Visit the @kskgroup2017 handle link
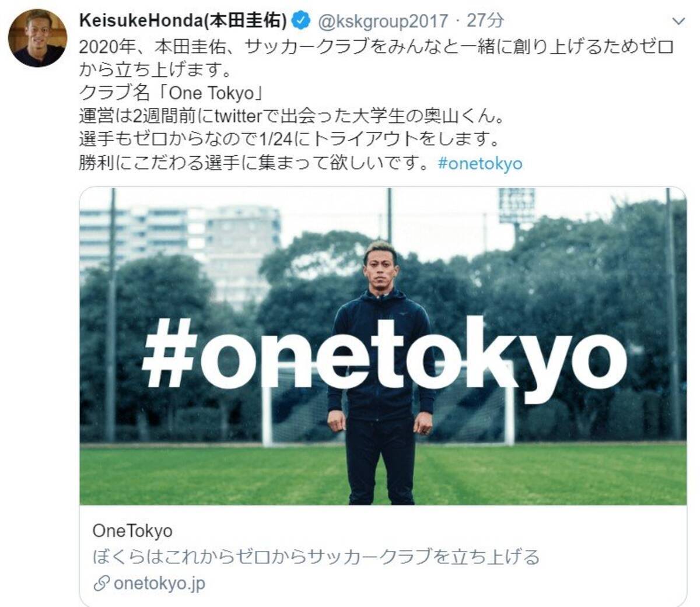700x607 pixels. (382, 21)
